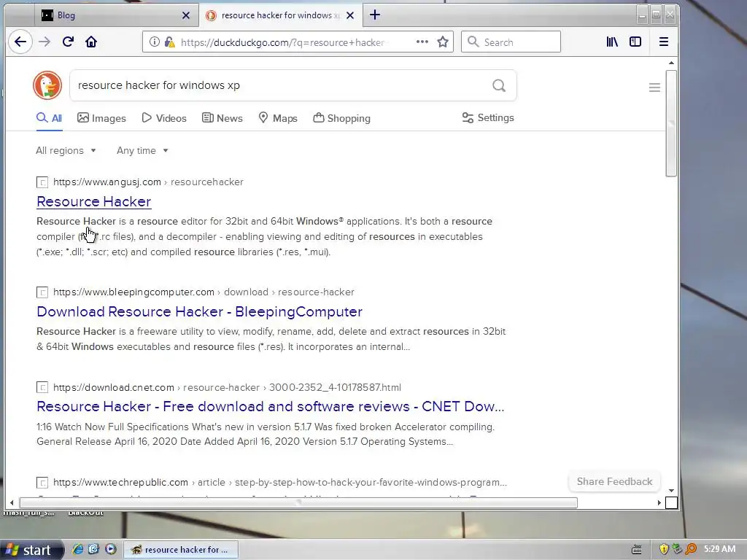
Task: Click the download.cnet.com result favicon
Action: 42,387
